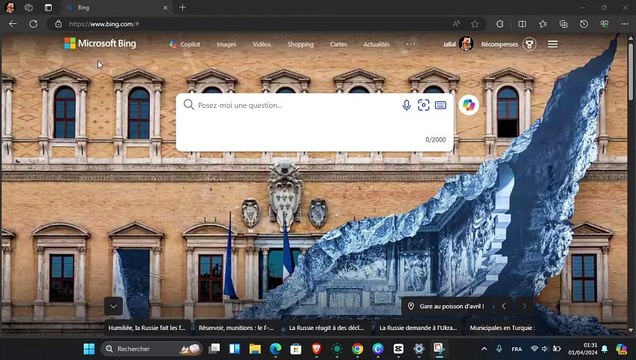Open clock showing 01:31 01/04/2024
Screen dimensions: 636x360
(x=582, y=349)
